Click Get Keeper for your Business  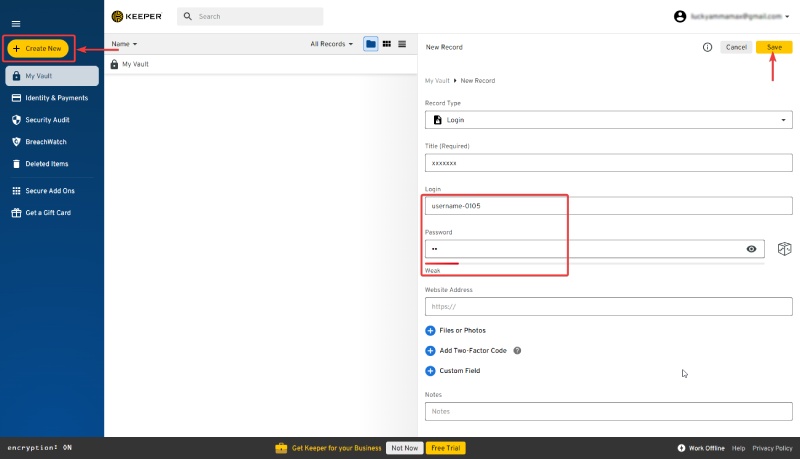(336, 448)
